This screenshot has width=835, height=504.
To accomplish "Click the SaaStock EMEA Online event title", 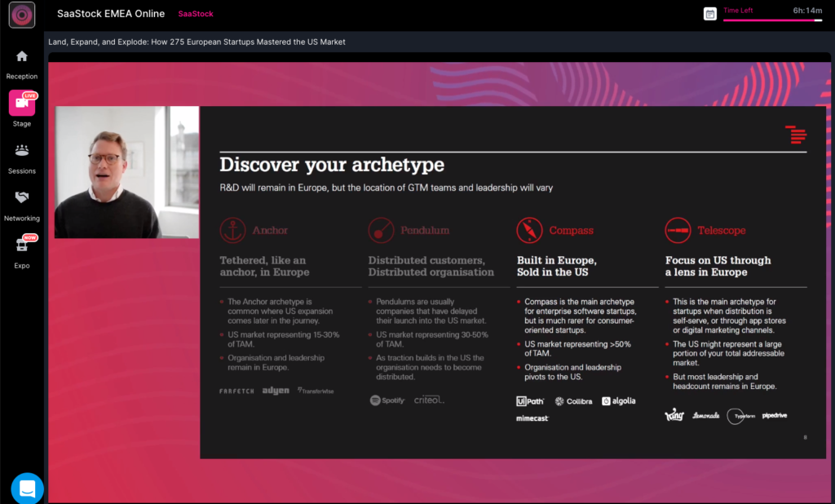I will (x=111, y=14).
